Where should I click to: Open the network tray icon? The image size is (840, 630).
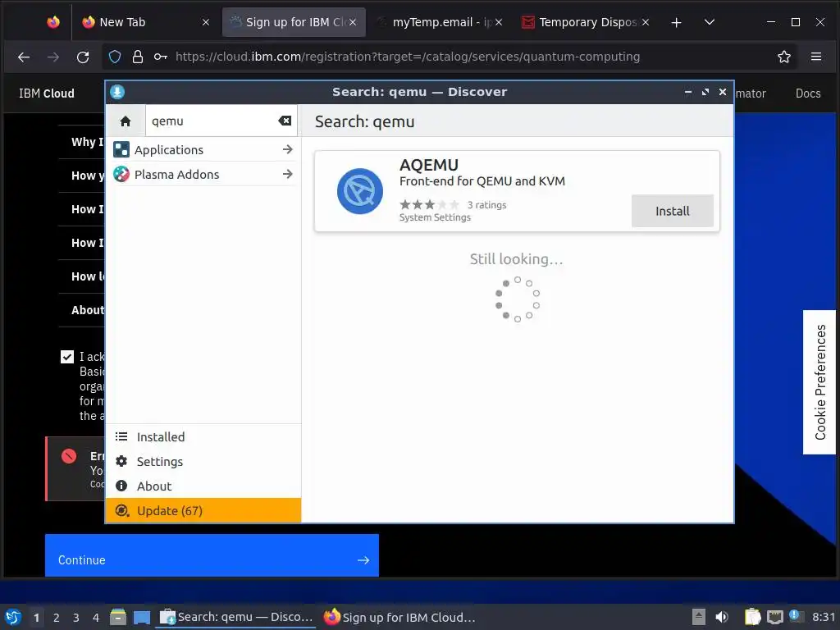pyautogui.click(x=774, y=617)
